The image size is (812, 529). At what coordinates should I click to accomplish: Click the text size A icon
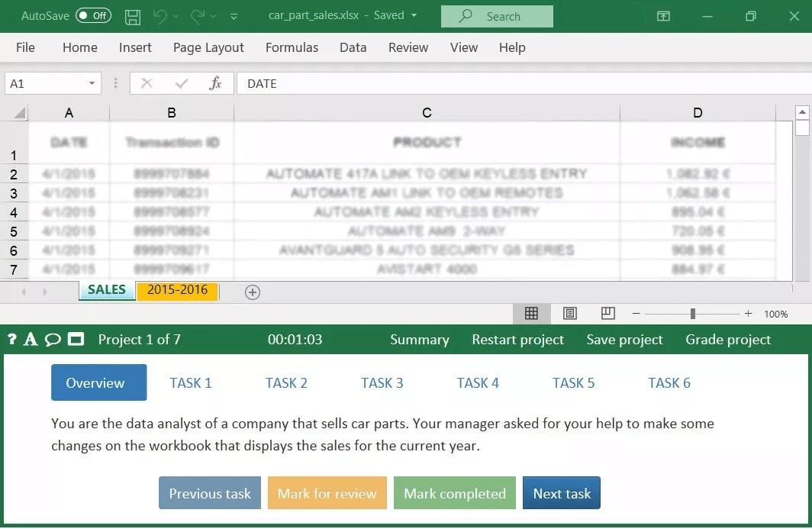coord(31,340)
